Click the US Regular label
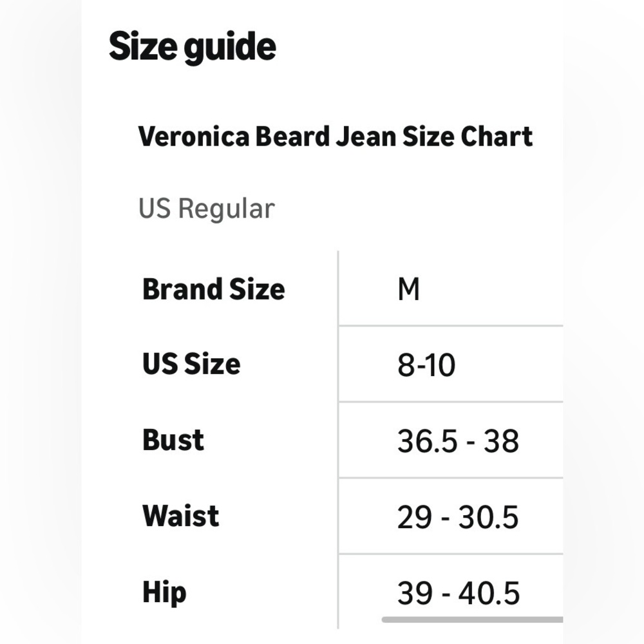The height and width of the screenshot is (644, 644). pyautogui.click(x=207, y=209)
